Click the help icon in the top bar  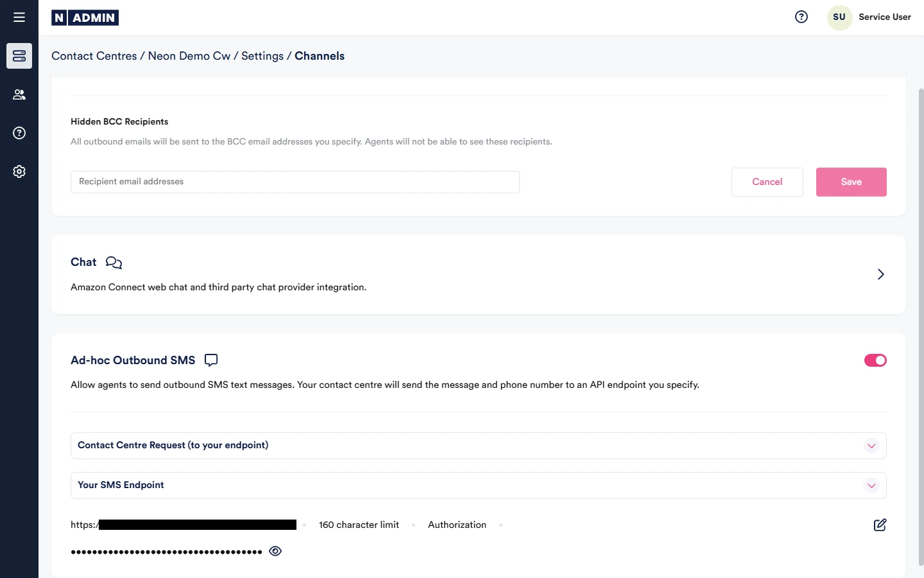[x=801, y=17]
